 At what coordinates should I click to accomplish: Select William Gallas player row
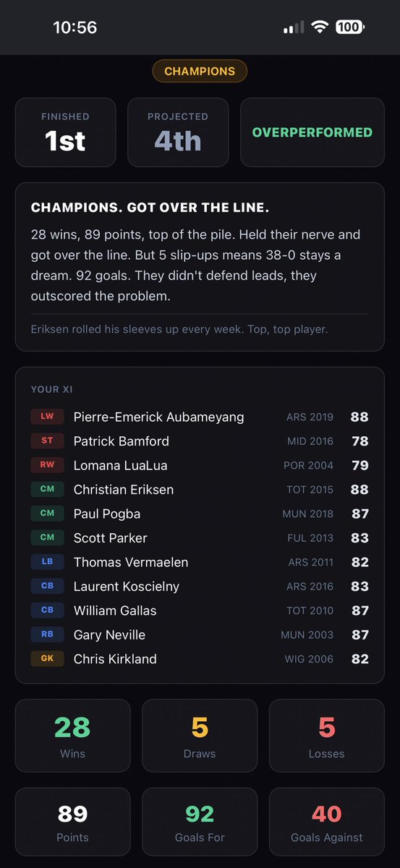(x=200, y=610)
